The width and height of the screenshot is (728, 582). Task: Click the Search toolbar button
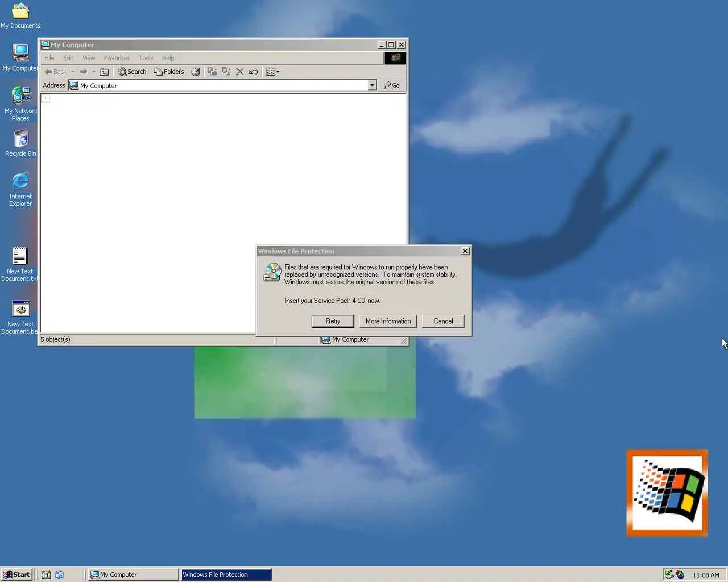(x=132, y=72)
